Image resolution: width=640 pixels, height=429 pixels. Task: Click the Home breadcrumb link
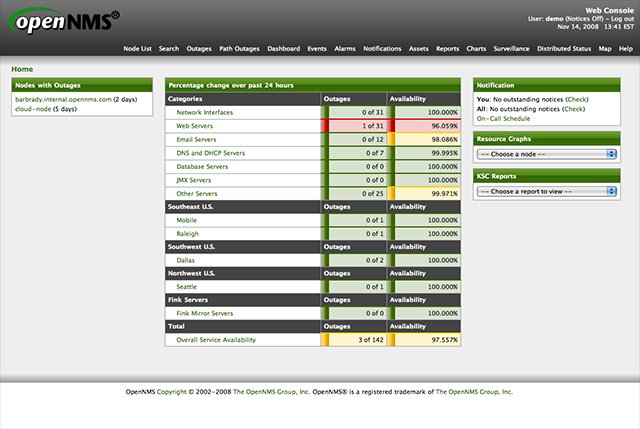point(22,69)
